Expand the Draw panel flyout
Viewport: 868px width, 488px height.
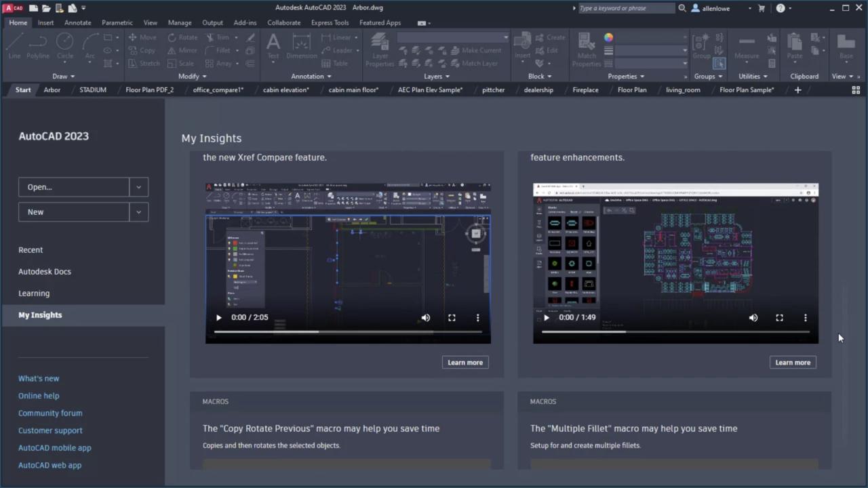[64, 77]
